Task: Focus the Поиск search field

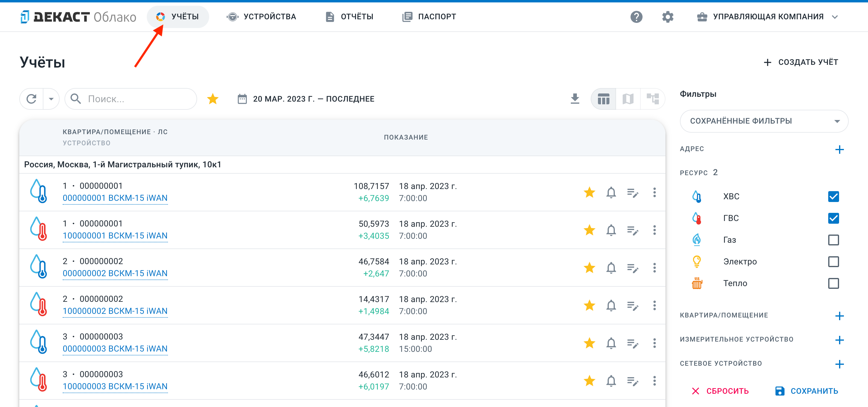Action: (131, 99)
